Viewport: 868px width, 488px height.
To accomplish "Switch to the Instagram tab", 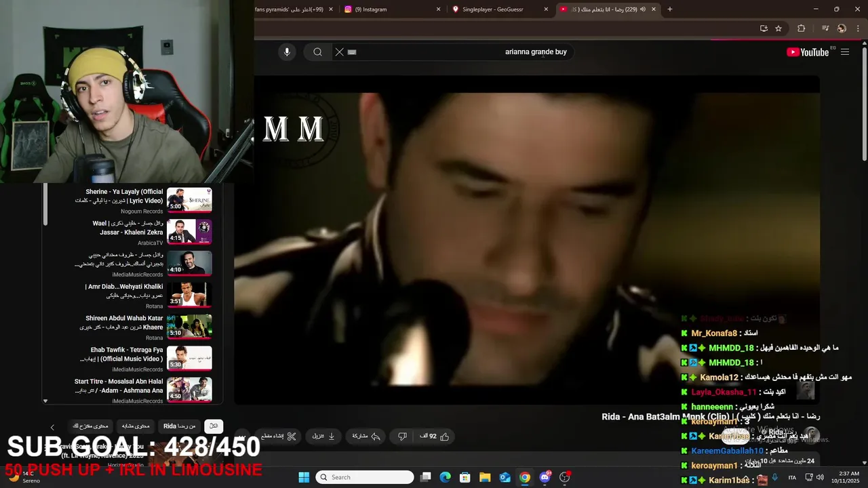I will coord(392,9).
